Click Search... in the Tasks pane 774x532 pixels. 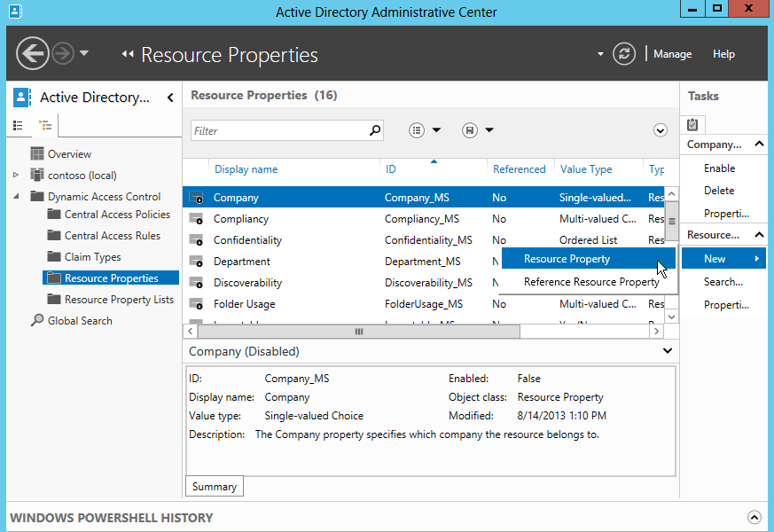(723, 282)
